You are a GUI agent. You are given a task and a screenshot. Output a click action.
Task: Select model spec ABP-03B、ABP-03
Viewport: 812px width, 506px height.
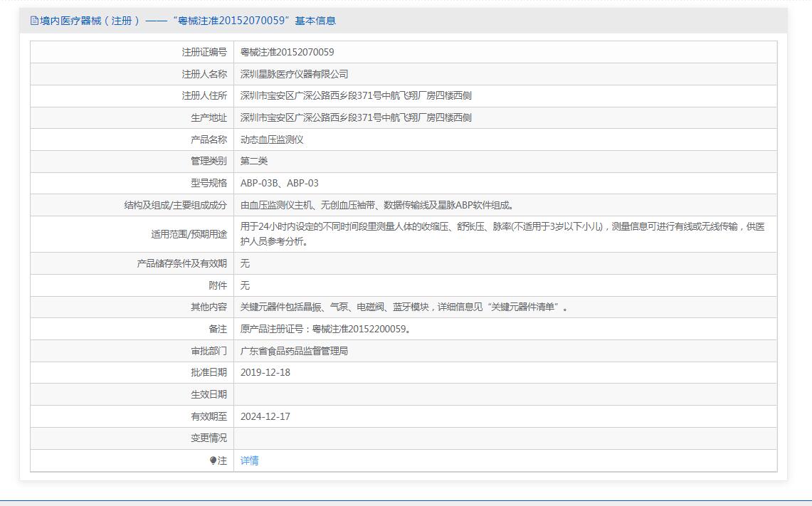279,183
